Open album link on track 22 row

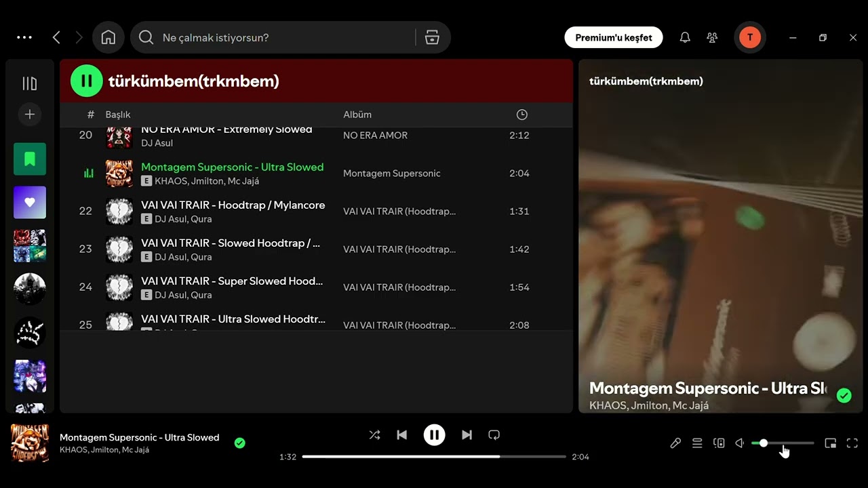[399, 211]
